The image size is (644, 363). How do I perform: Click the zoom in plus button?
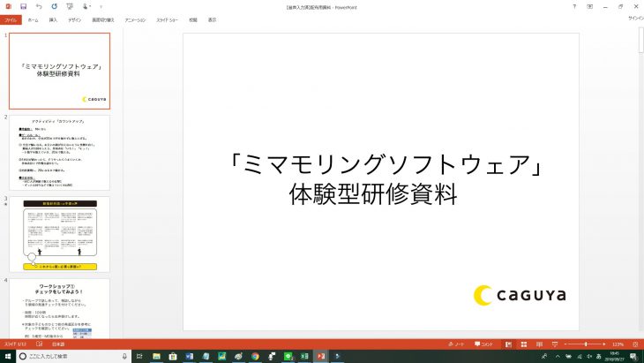coord(603,344)
